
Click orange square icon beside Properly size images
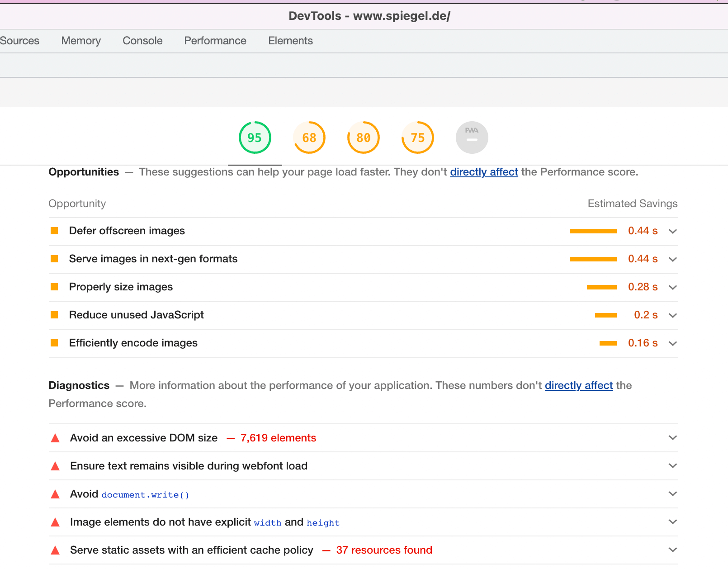tap(54, 287)
